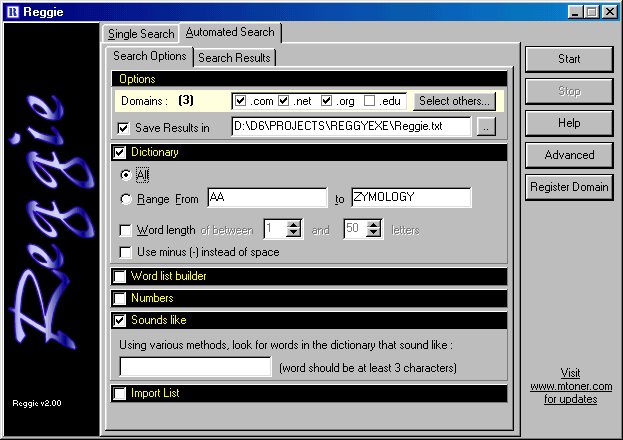
Task: Open Advanced settings
Action: pos(569,155)
